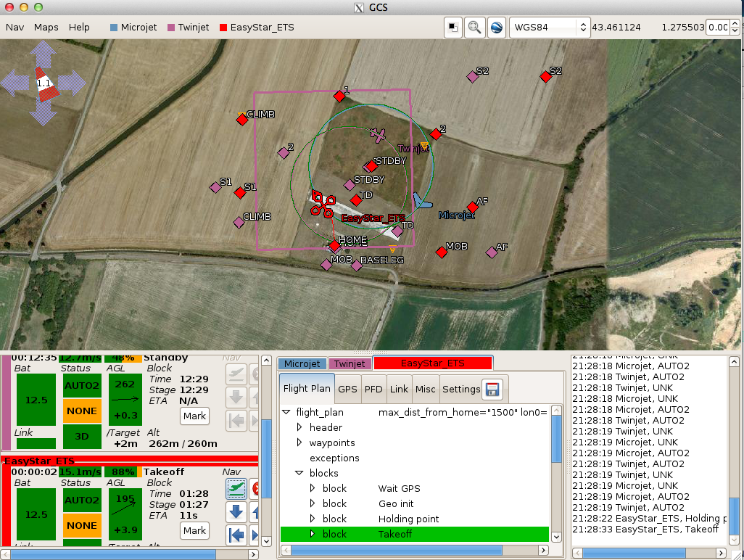This screenshot has height=560, width=744.
Task: Pan the map left with the arrow
Action: [15, 83]
